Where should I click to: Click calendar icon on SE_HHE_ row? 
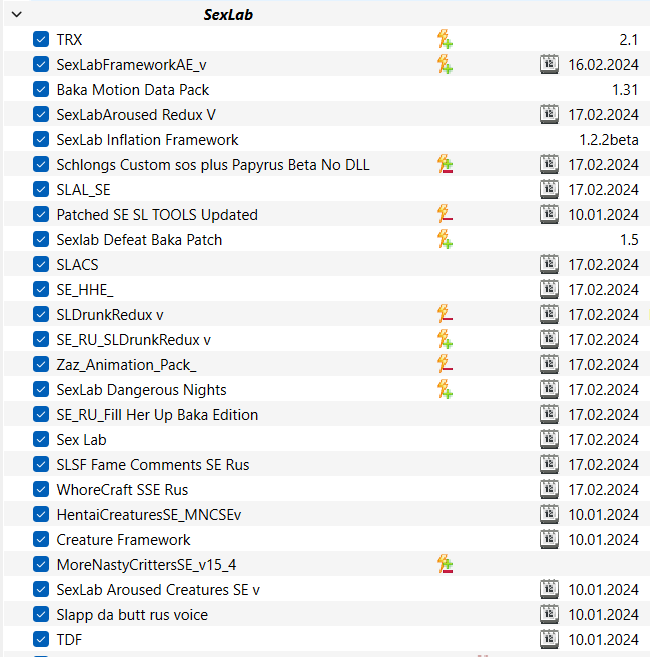(549, 290)
